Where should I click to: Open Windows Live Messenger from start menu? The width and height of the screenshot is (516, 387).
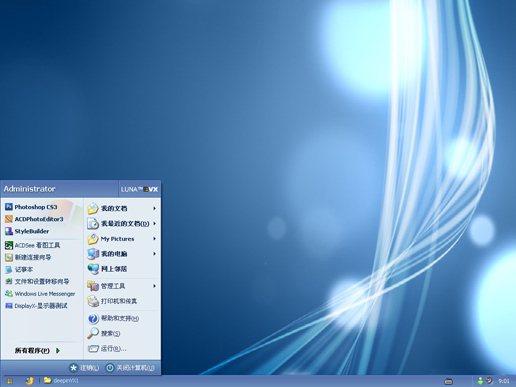coord(40,294)
